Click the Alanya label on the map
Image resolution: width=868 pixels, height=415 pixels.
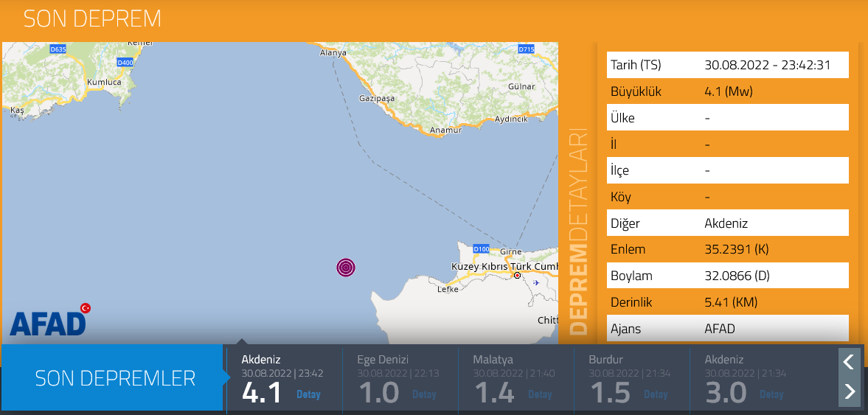[x=333, y=53]
